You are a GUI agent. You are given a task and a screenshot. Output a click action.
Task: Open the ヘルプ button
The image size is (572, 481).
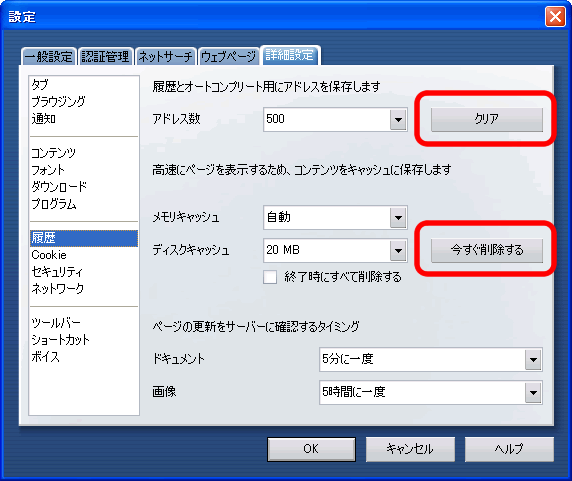[x=509, y=449]
